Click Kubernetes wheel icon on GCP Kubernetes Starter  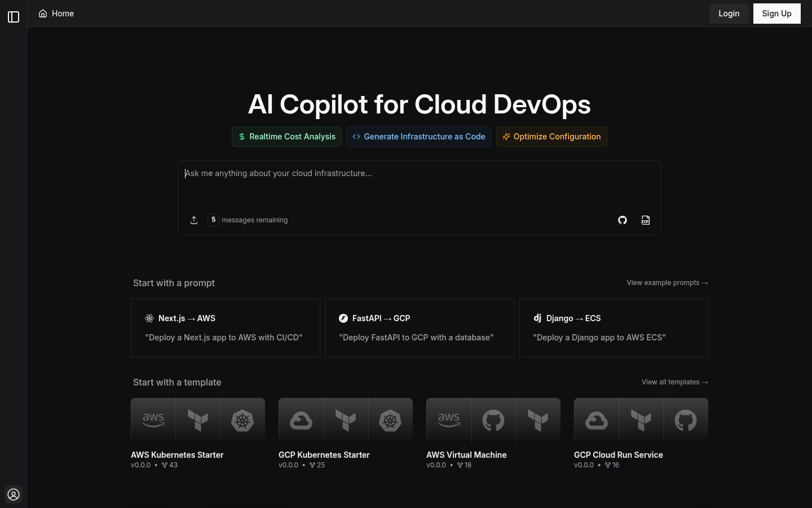click(390, 421)
